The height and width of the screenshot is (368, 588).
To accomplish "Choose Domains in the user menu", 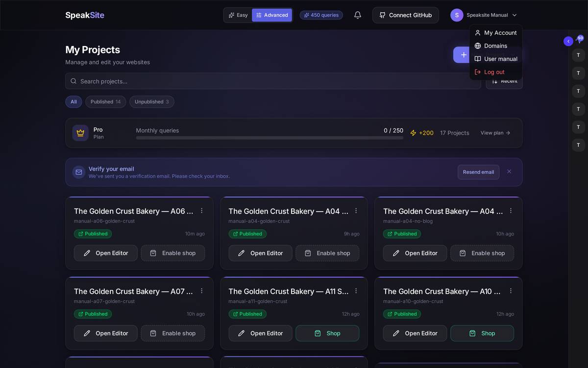I will pyautogui.click(x=496, y=46).
